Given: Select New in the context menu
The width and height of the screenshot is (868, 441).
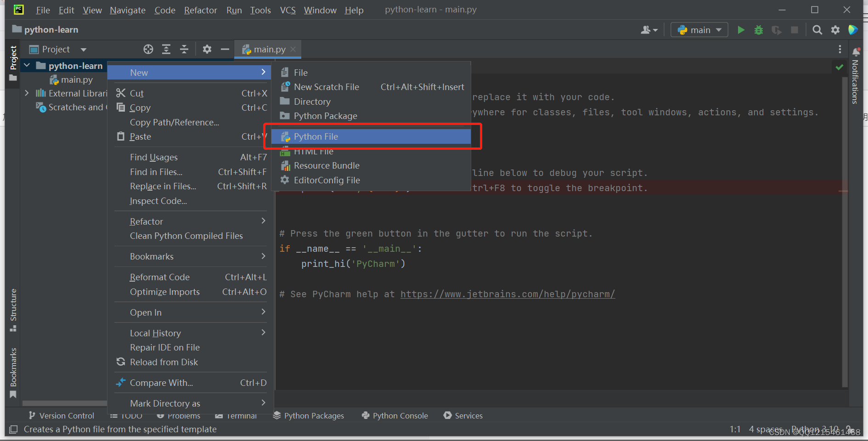Looking at the screenshot, I should [190, 73].
